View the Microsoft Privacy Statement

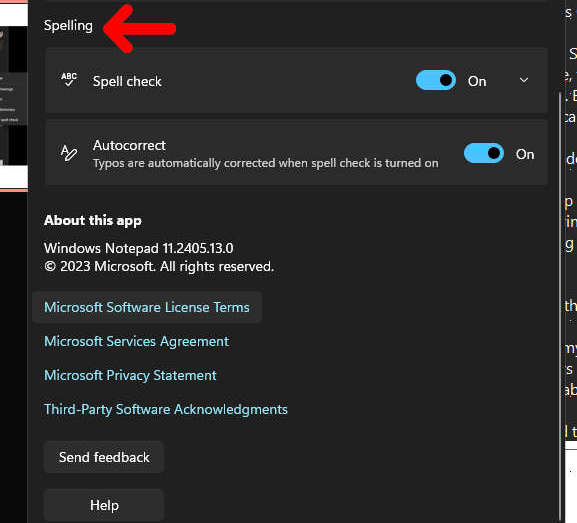[x=130, y=375]
